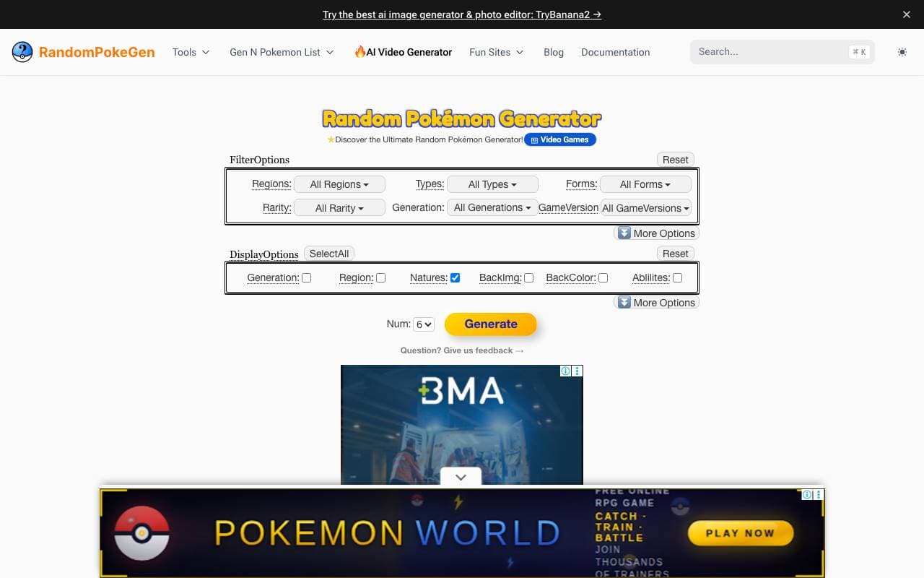Enable the BackImg display checkbox
924x578 pixels.
click(529, 277)
